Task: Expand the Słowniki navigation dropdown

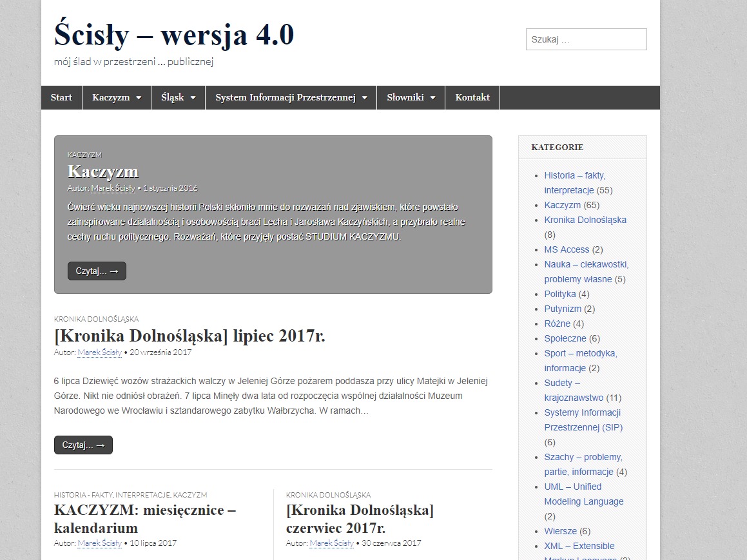Action: (x=411, y=97)
